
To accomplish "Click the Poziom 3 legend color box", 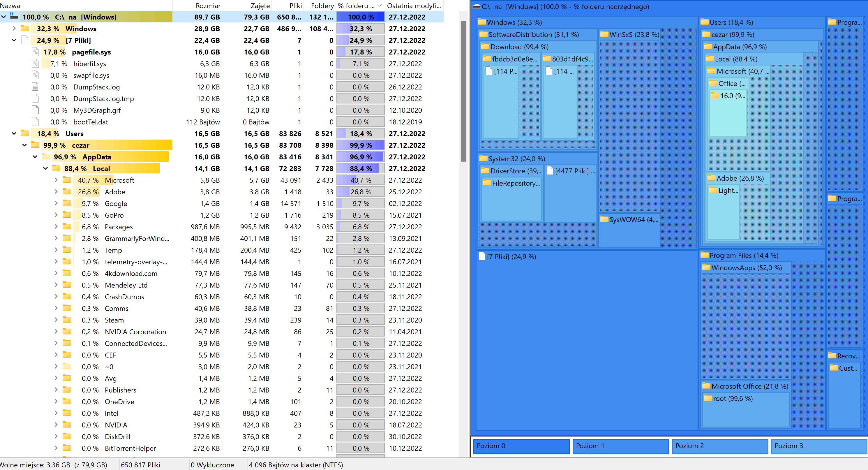I will (x=819, y=446).
